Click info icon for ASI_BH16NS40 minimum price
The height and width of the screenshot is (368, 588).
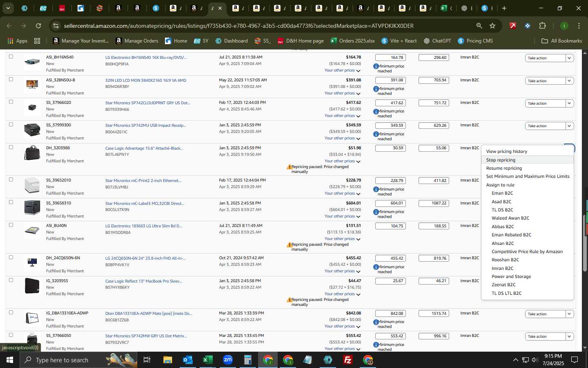coord(376,66)
